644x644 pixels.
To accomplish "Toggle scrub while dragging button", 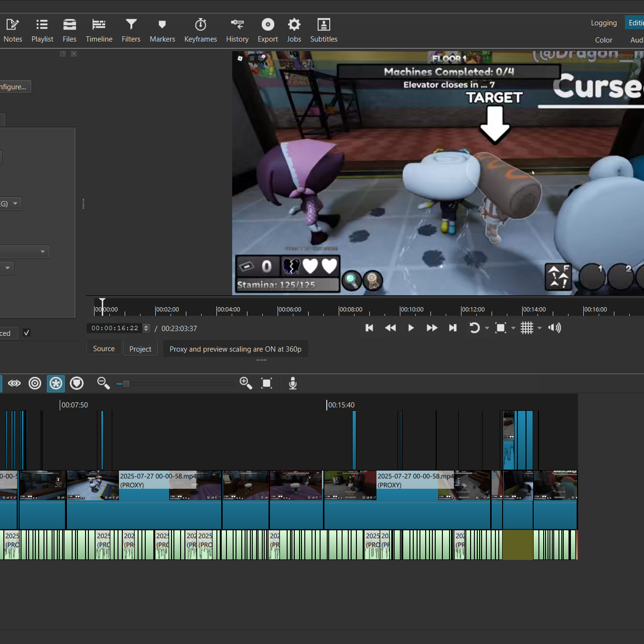I will [14, 383].
